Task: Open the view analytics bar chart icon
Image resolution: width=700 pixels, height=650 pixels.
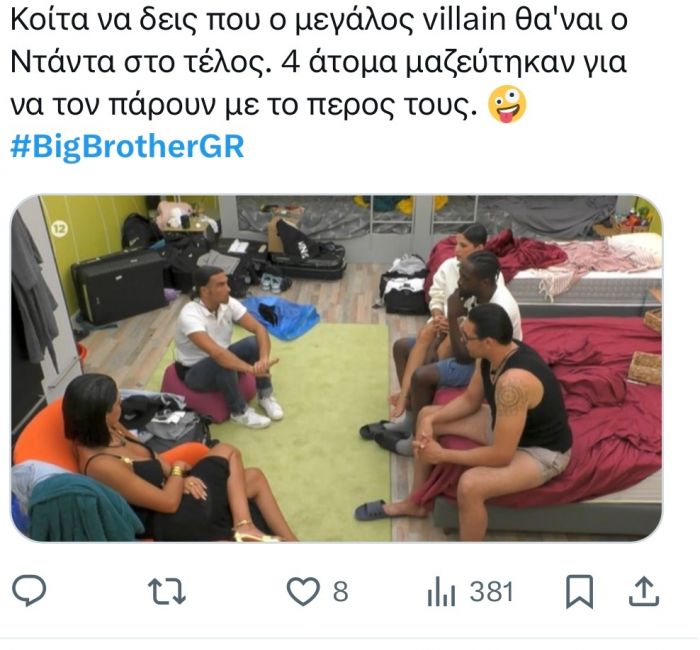Action: click(x=441, y=592)
